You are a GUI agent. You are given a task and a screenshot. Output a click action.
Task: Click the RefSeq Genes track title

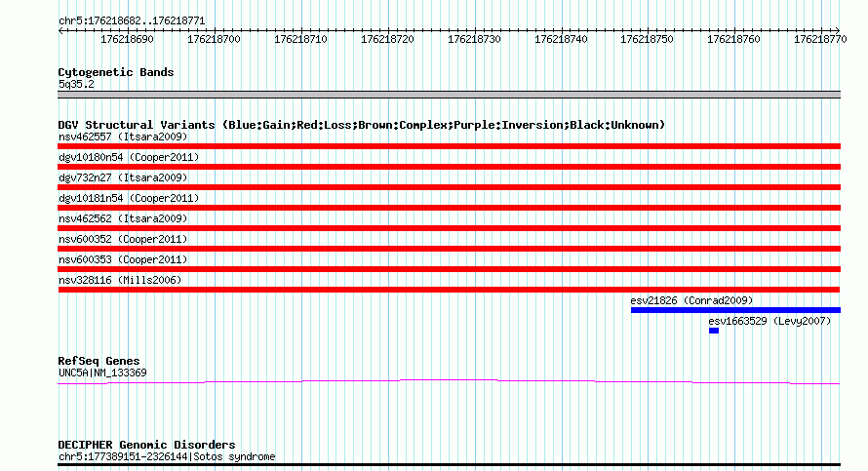tap(99, 361)
